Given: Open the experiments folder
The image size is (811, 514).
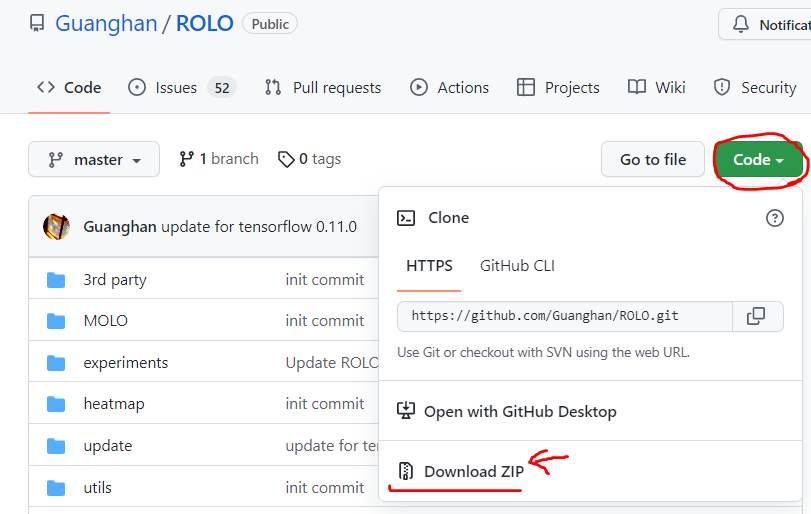Looking at the screenshot, I should (x=126, y=362).
